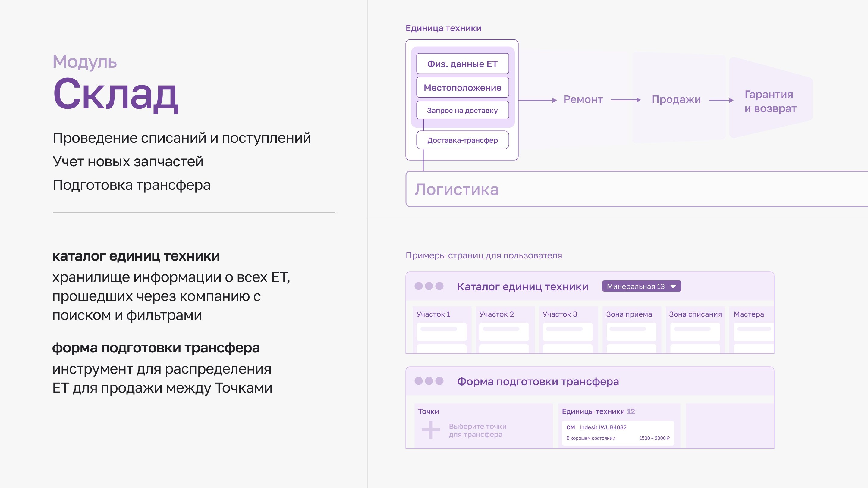
Task: Select the Зона списания column
Action: click(695, 314)
